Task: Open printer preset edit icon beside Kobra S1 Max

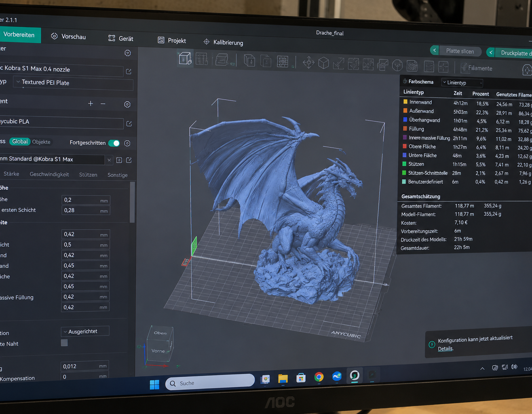Action: pyautogui.click(x=129, y=72)
